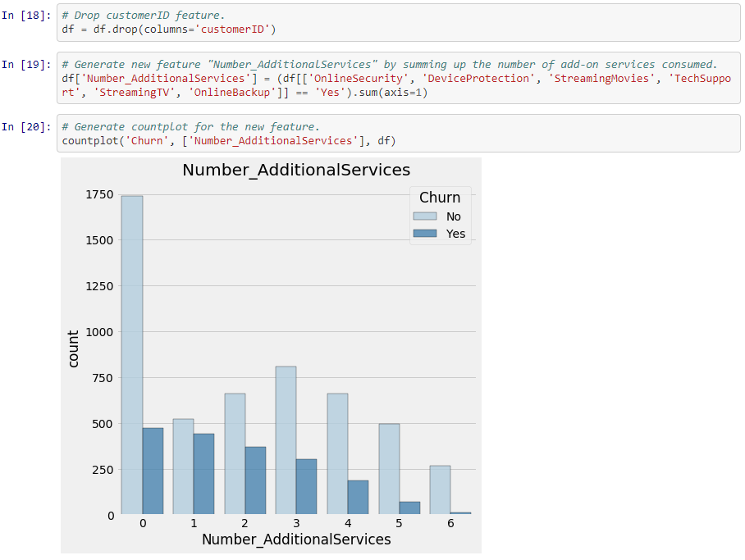Click the Yes bar at 0 services
The height and width of the screenshot is (560, 745).
(153, 471)
